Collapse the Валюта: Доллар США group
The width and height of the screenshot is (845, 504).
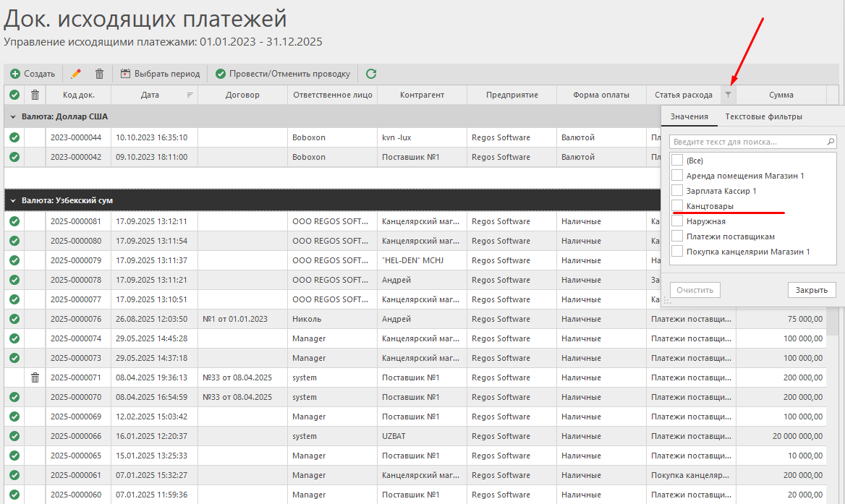[13, 116]
